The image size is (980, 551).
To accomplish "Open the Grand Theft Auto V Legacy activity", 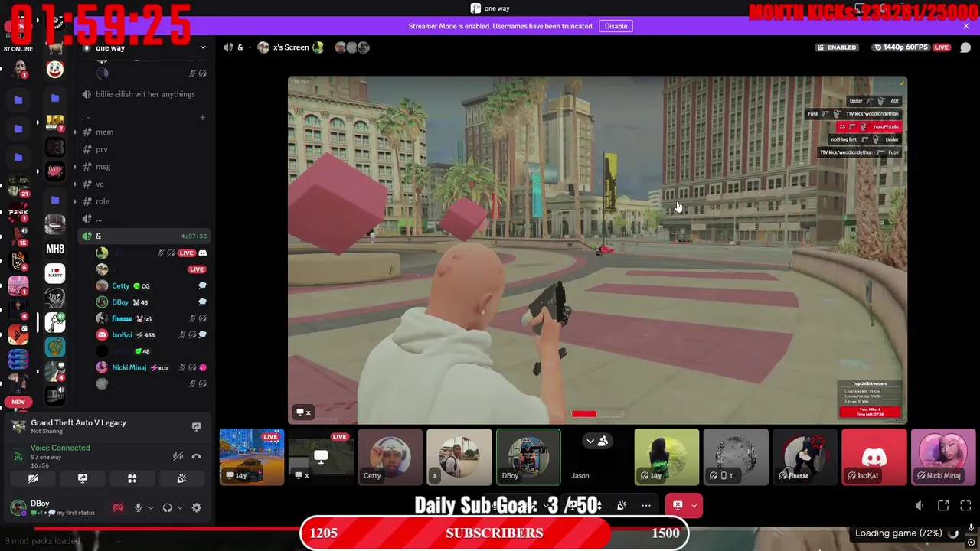I will (x=78, y=426).
